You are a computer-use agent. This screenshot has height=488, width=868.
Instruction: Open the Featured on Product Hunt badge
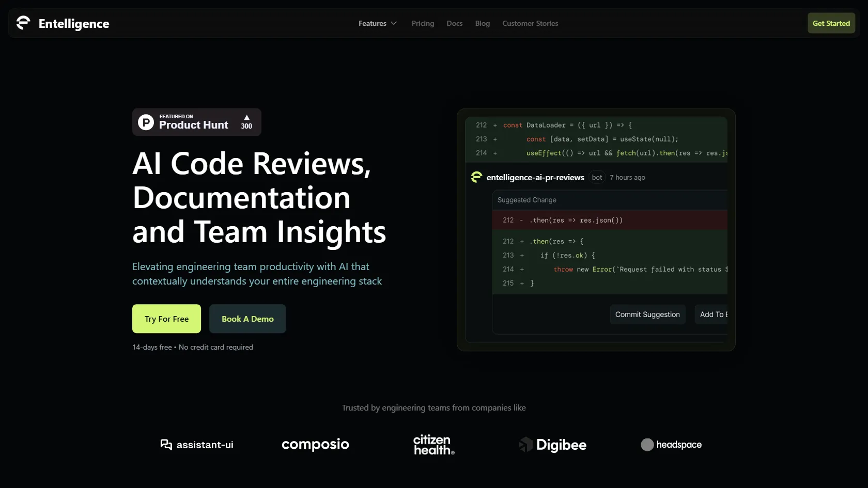tap(197, 122)
